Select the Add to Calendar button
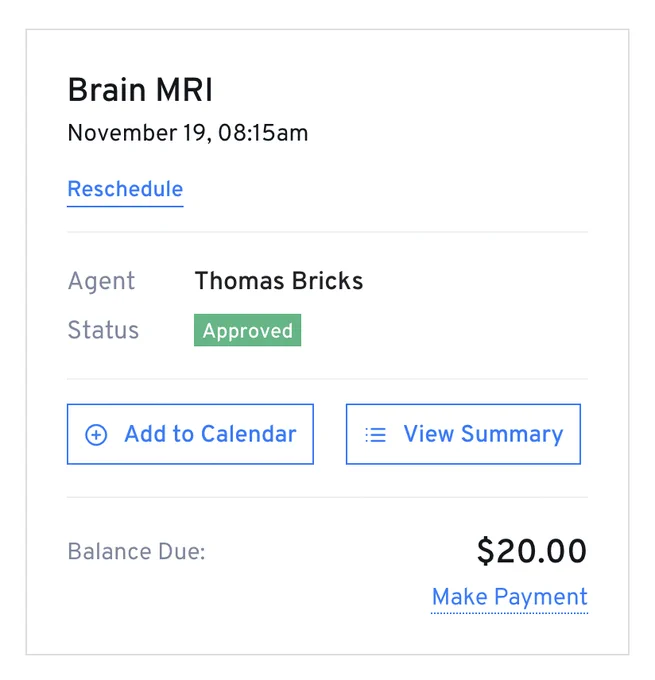Image resolution: width=655 pixels, height=680 pixels. 190,434
